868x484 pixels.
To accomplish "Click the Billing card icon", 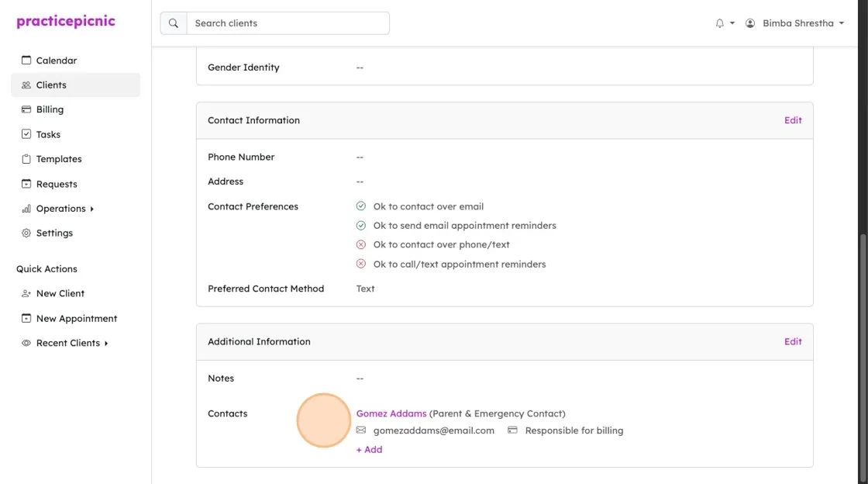I will tap(26, 109).
